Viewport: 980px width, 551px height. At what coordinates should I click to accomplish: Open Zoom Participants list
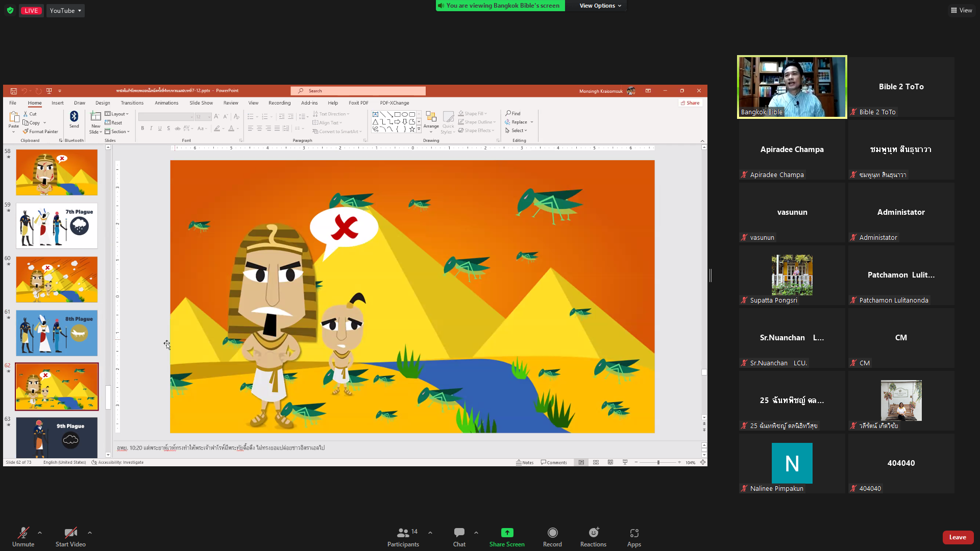point(403,537)
